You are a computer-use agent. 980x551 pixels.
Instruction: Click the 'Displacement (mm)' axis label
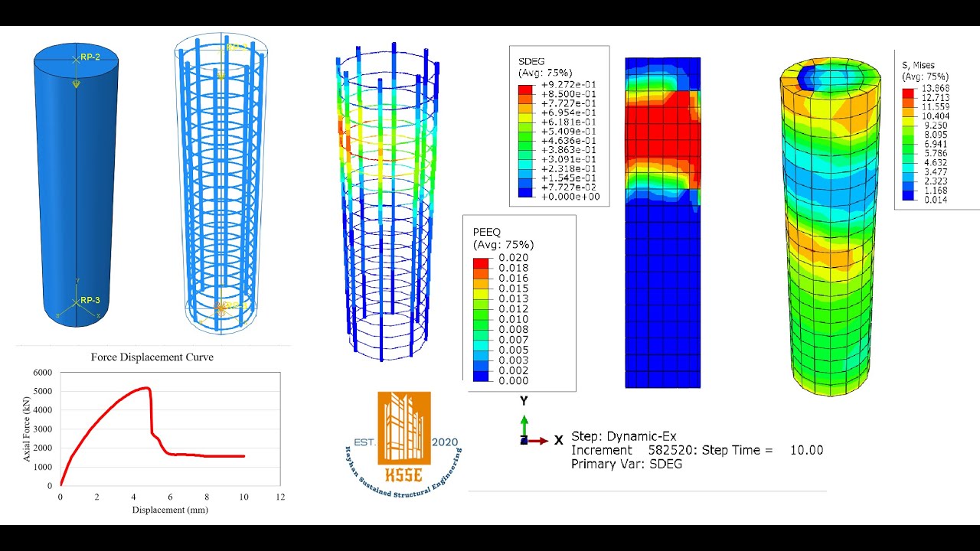(170, 510)
